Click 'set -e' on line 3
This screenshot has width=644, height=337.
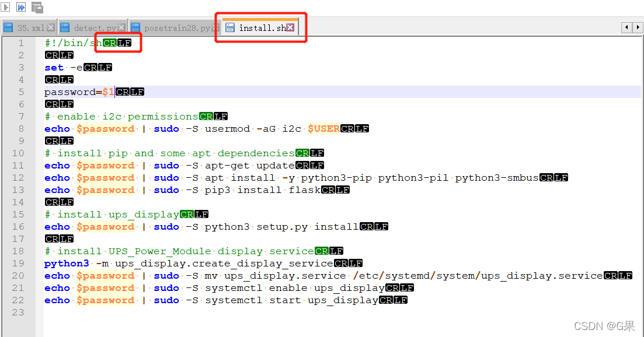[64, 67]
